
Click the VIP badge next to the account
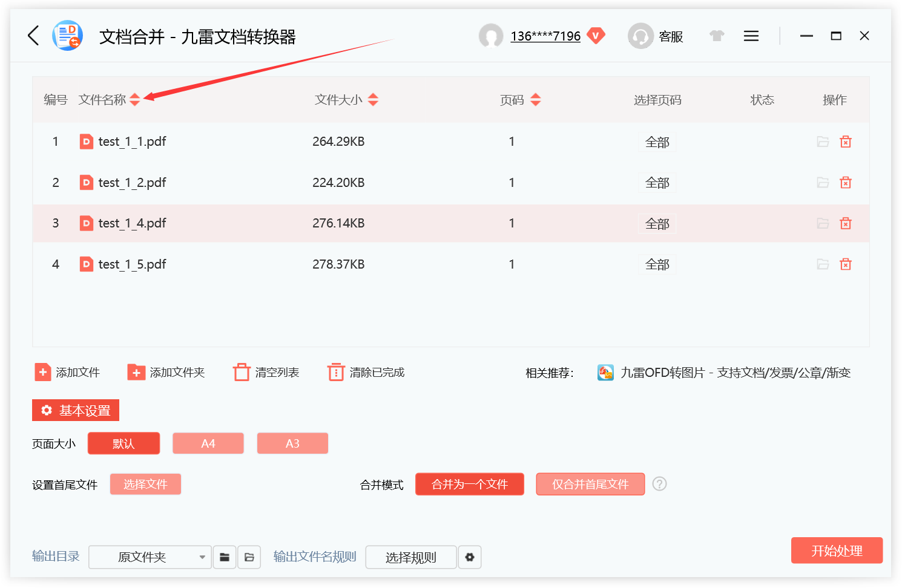(x=596, y=36)
